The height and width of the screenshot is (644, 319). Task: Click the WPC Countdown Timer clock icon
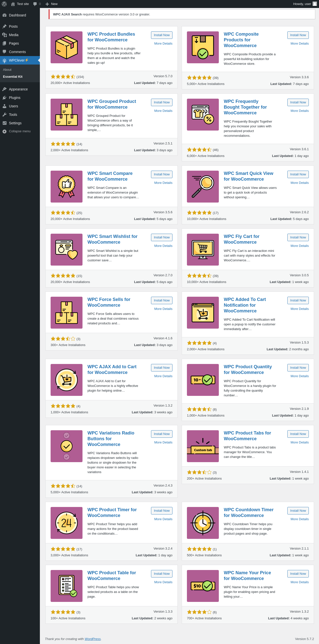(203, 523)
